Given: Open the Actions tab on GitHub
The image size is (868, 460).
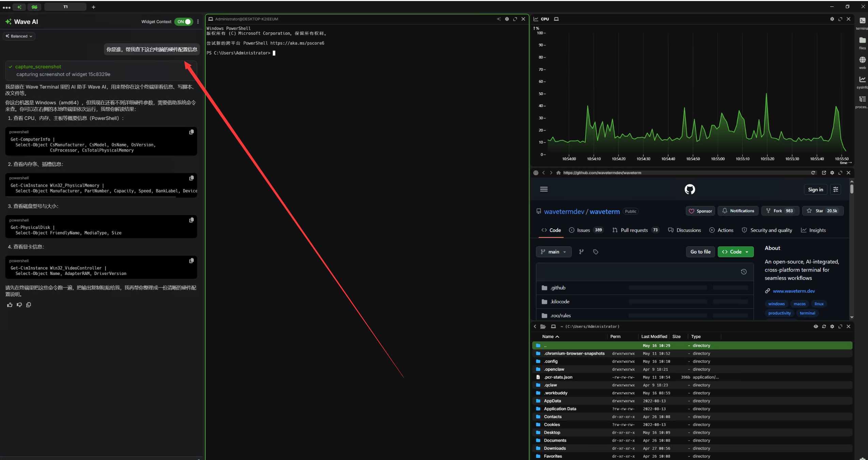Looking at the screenshot, I should click(721, 230).
